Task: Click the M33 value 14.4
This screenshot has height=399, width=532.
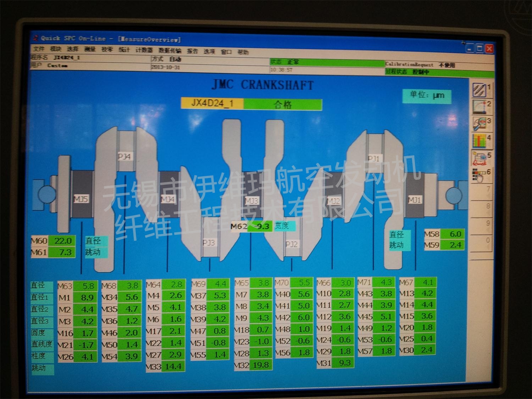Action: pos(173,366)
